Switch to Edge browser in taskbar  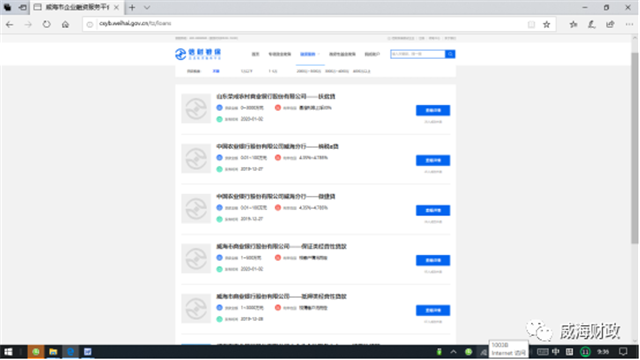[71, 352]
